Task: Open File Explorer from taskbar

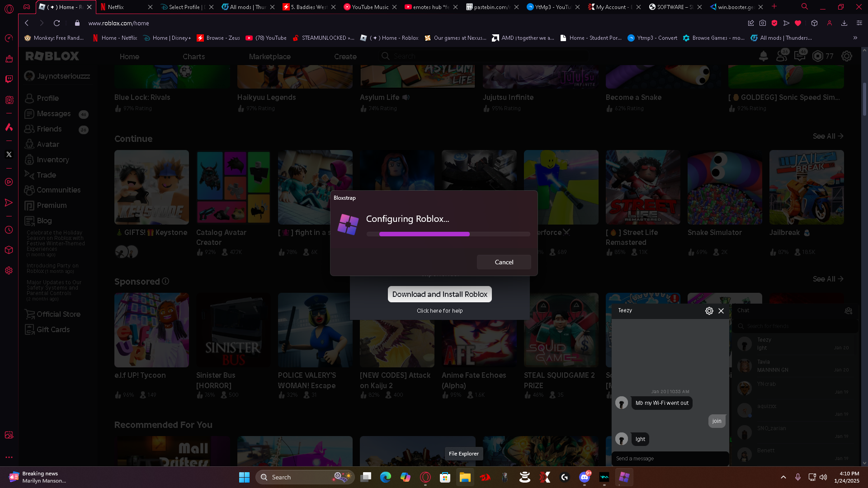Action: pyautogui.click(x=465, y=477)
